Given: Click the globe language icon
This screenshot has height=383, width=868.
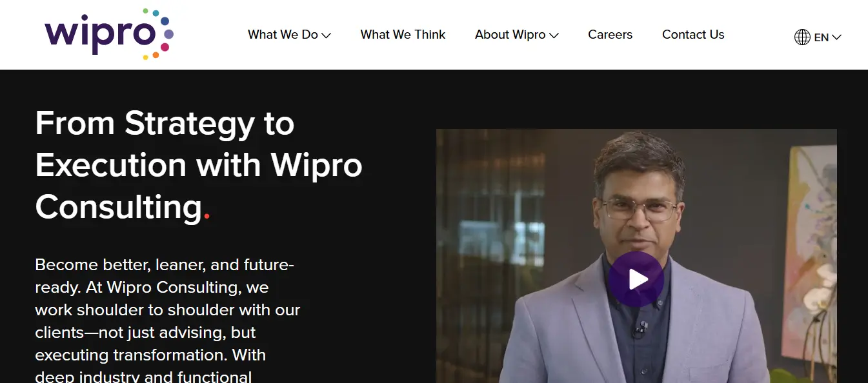Looking at the screenshot, I should click(802, 37).
